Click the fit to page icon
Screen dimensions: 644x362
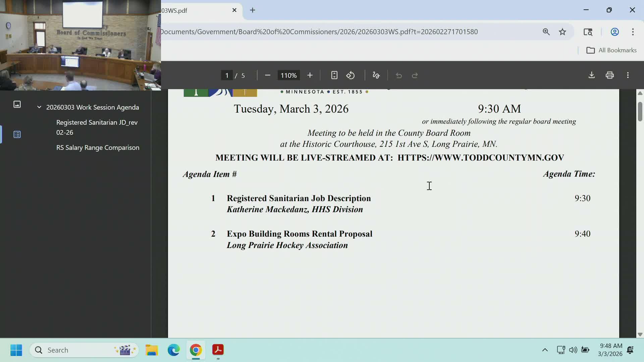[x=334, y=75]
